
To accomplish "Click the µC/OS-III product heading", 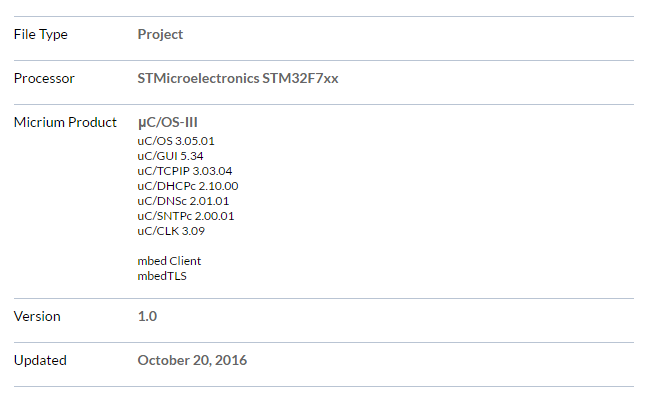I will coord(168,122).
